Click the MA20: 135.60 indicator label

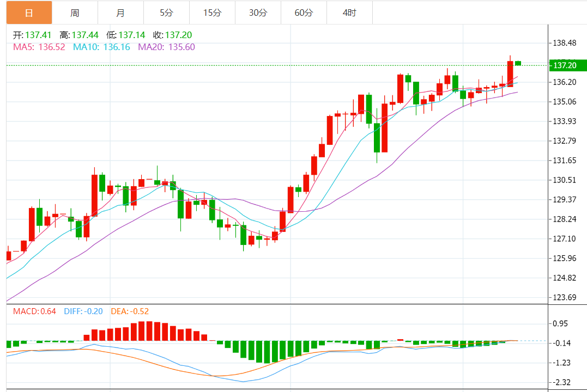[x=167, y=47]
